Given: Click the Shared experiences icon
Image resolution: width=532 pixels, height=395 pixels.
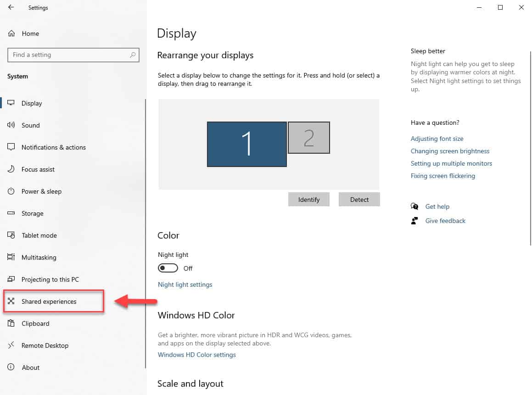Looking at the screenshot, I should point(11,301).
